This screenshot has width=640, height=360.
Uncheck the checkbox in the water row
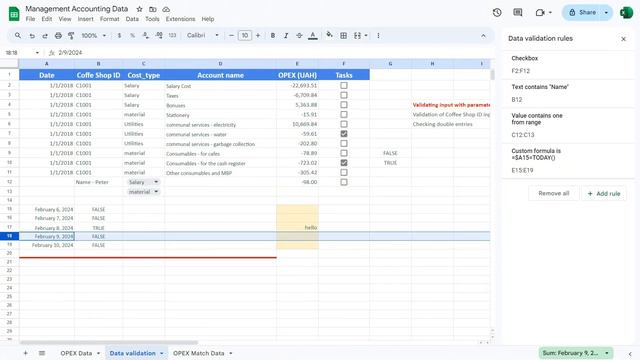coord(344,134)
